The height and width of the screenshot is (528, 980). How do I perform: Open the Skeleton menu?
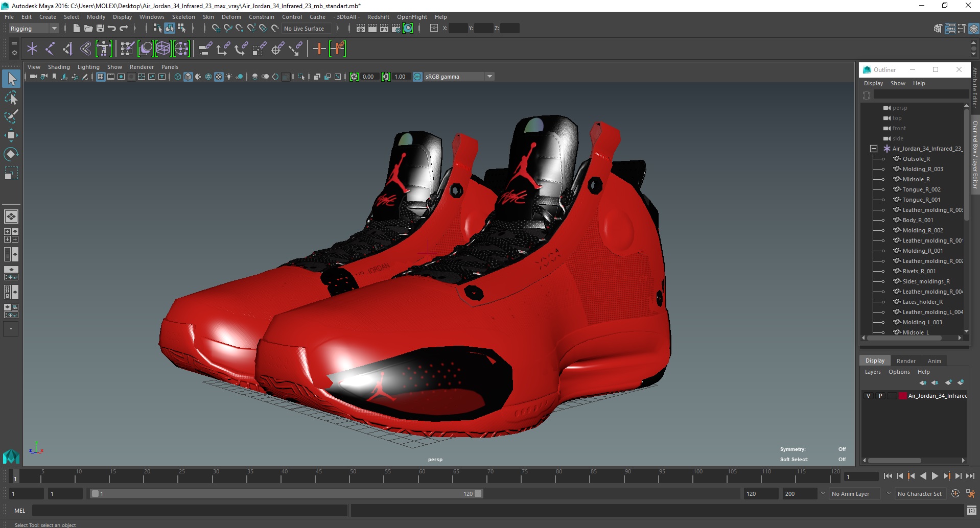point(183,17)
